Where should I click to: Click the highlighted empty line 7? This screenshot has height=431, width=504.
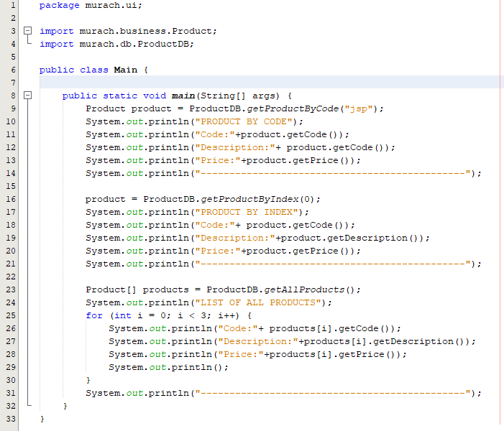[x=270, y=82]
